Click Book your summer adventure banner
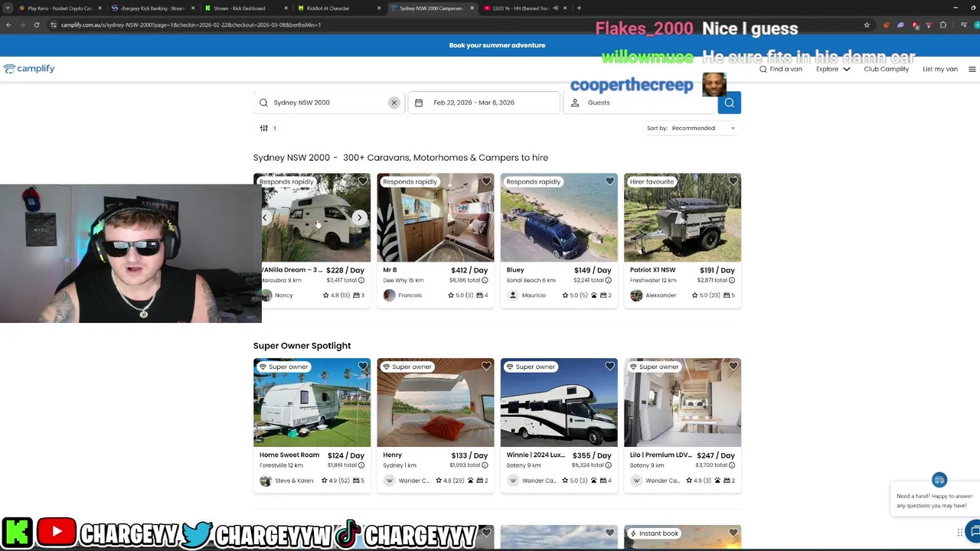 pos(497,45)
